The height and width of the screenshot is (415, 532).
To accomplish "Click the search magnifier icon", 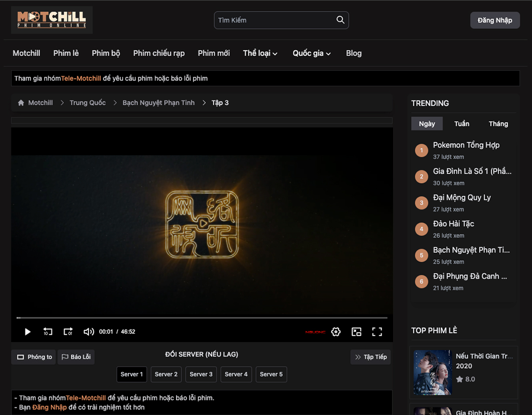I will pos(340,20).
